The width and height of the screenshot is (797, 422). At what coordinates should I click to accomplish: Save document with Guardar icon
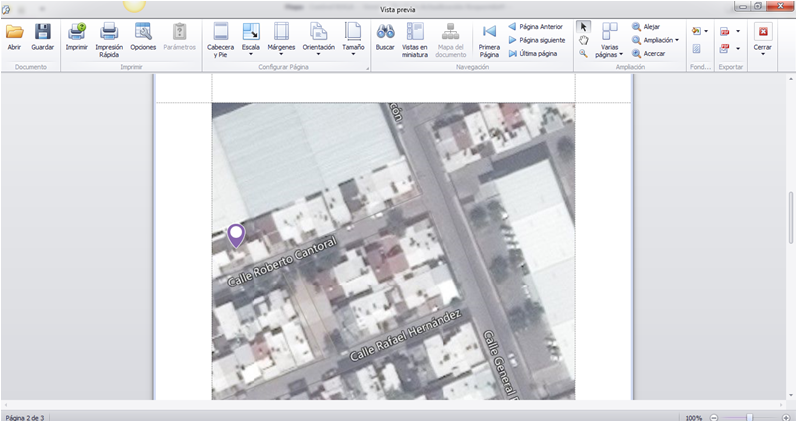[x=43, y=37]
